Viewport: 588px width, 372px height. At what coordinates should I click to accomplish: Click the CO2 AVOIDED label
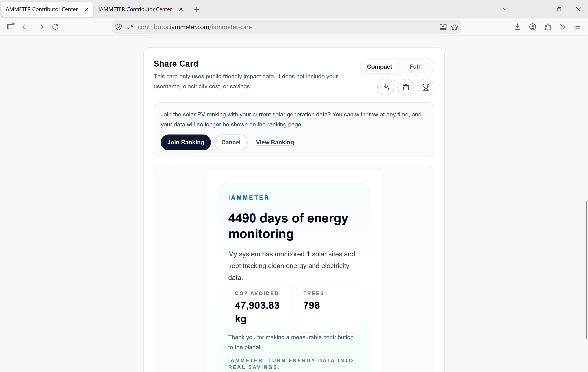coord(257,293)
